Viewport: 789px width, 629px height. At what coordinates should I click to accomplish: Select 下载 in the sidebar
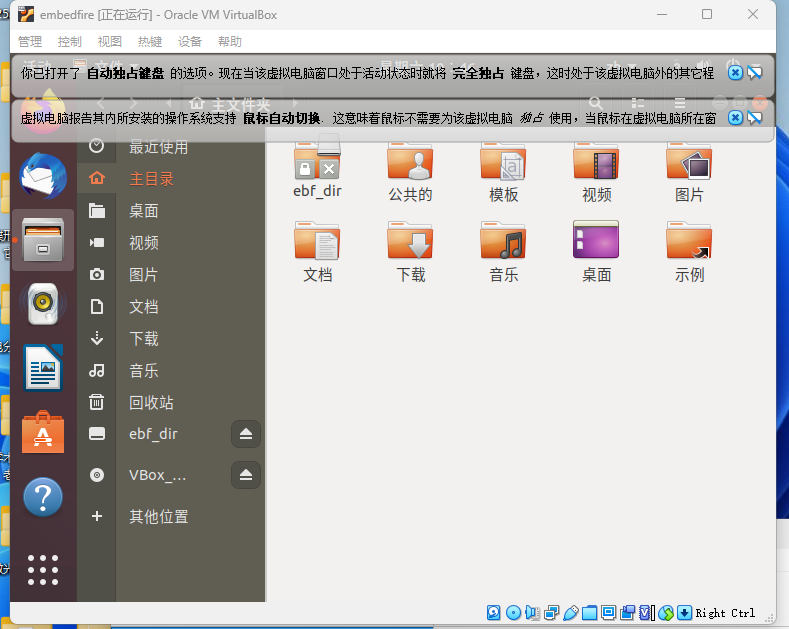click(171, 339)
